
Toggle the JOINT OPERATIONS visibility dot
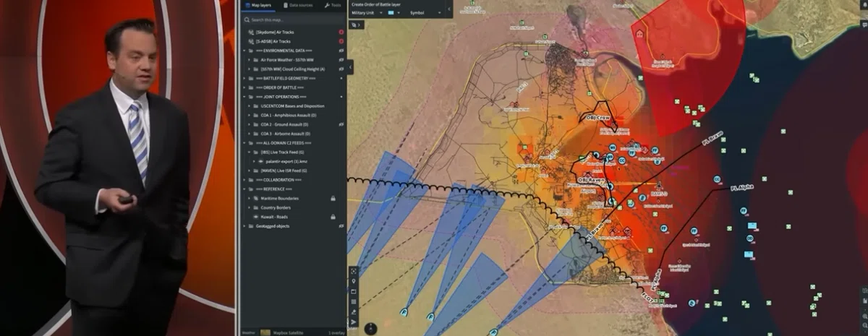coord(341,96)
